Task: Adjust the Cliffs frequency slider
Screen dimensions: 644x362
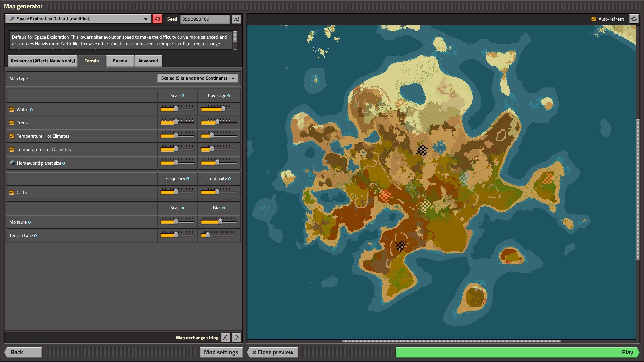Action: click(177, 192)
